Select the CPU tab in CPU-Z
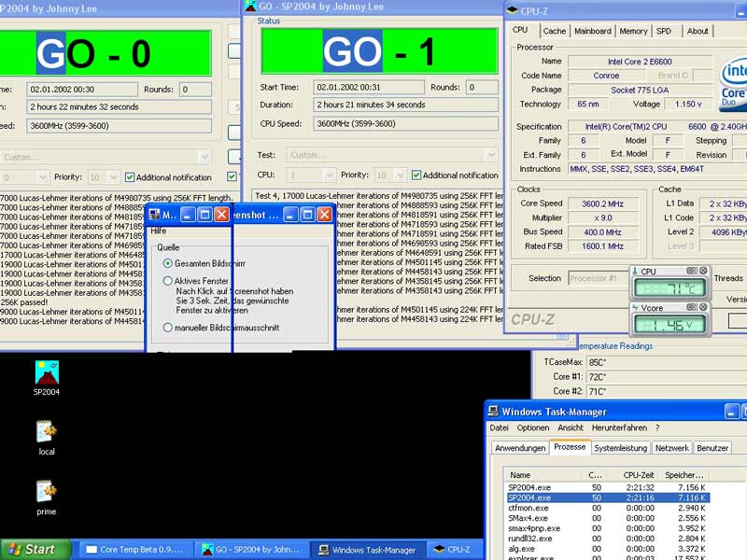The image size is (747, 560). click(520, 30)
